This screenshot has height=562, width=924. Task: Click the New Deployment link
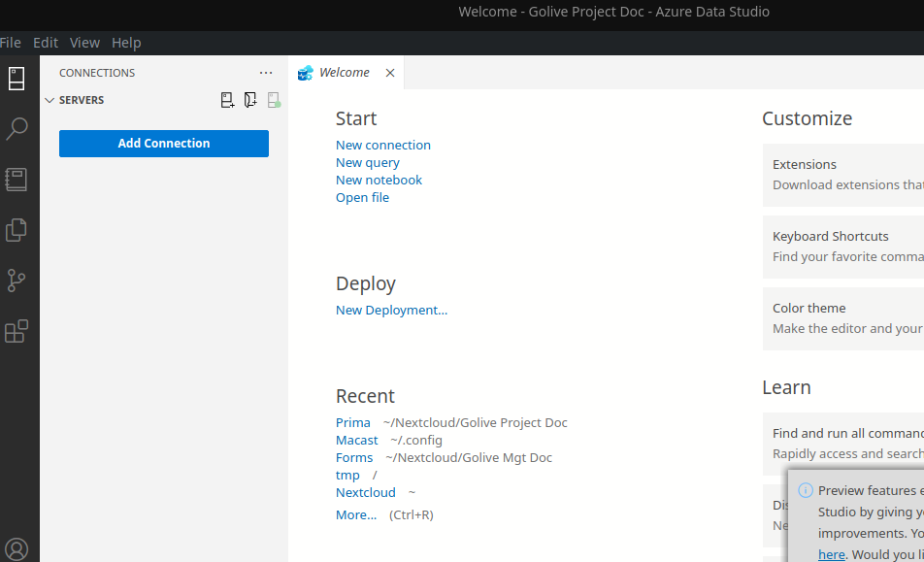point(391,310)
